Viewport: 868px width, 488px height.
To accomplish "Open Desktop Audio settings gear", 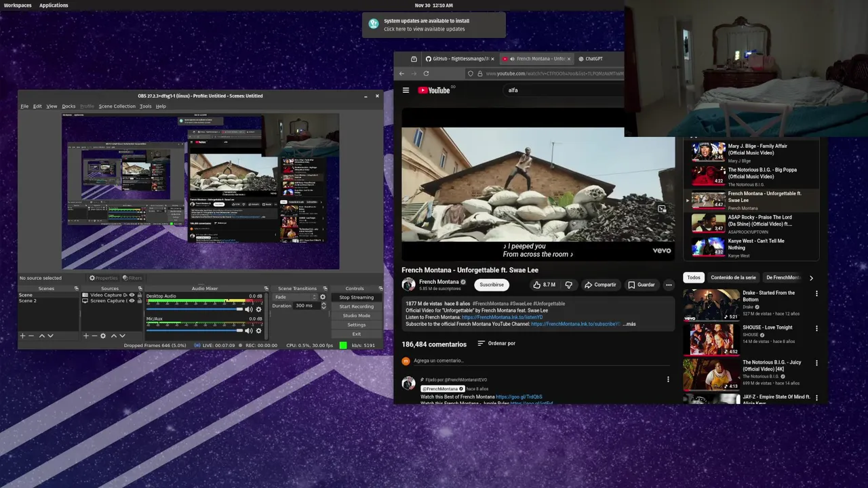I will pyautogui.click(x=258, y=309).
